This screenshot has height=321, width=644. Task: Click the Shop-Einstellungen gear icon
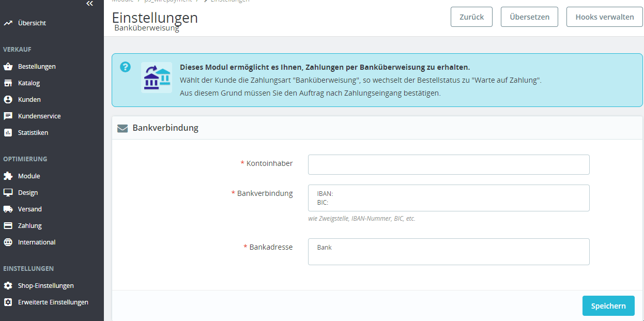[8, 286]
